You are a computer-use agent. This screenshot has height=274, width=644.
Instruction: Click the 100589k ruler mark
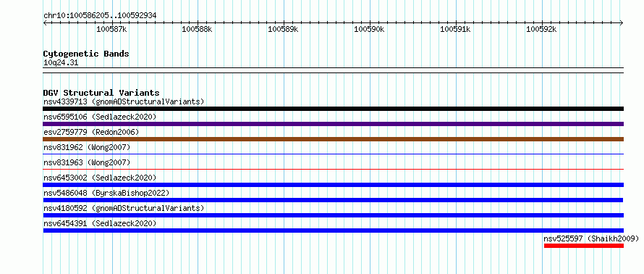284,29
